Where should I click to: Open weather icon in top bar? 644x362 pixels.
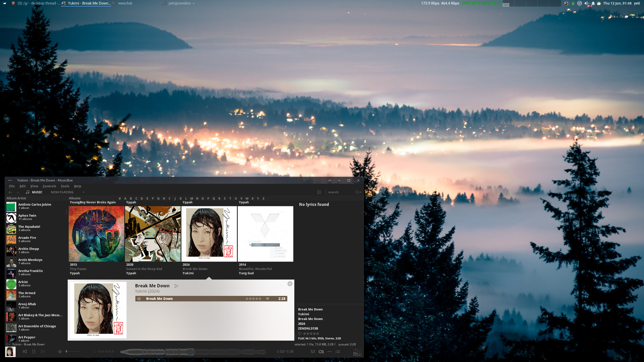coord(599,3)
